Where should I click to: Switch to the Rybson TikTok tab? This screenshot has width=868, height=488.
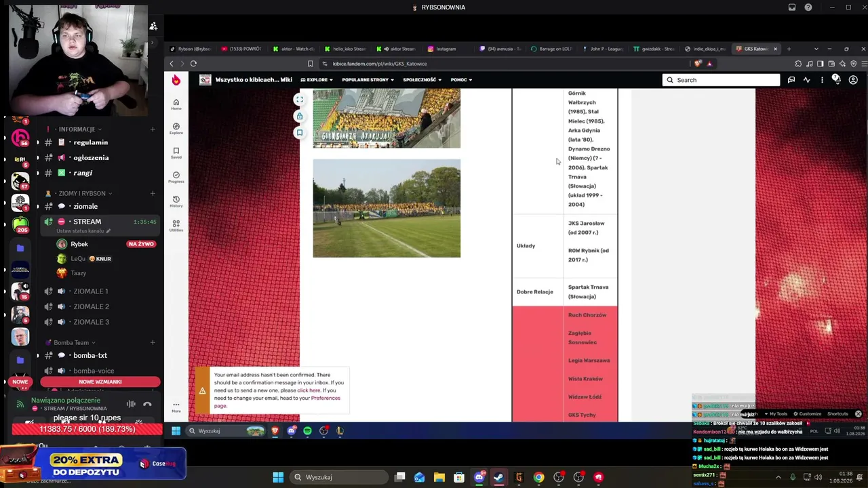click(x=191, y=49)
